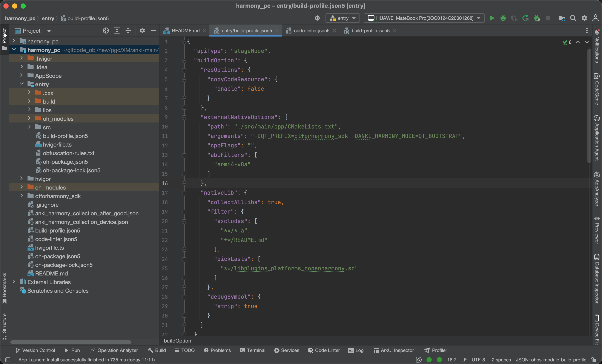
Task: Open the entry run configuration dropdown
Action: click(342, 18)
